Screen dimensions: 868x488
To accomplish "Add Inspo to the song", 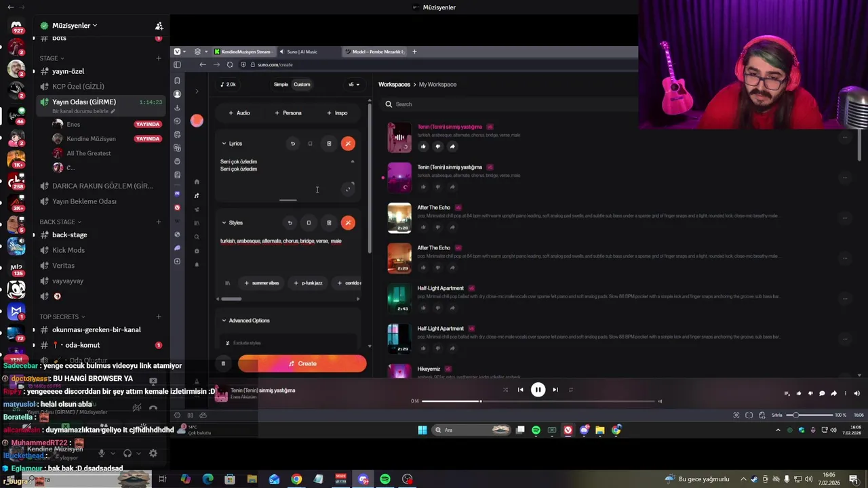I will coord(337,113).
